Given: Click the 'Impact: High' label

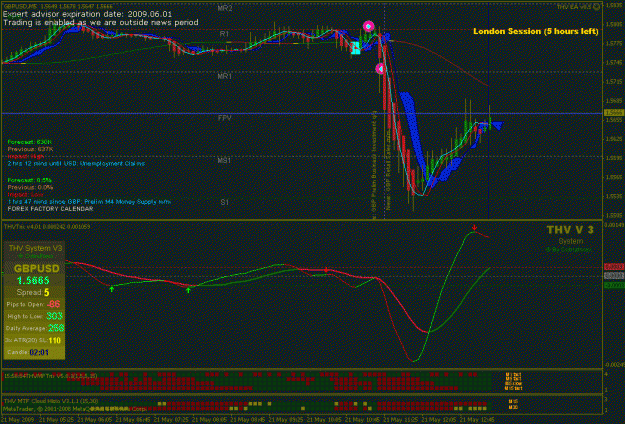Looking at the screenshot, I should point(26,156).
